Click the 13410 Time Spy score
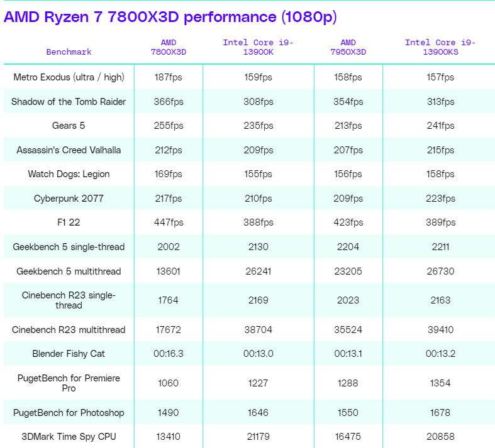This screenshot has width=495, height=448. point(169,437)
